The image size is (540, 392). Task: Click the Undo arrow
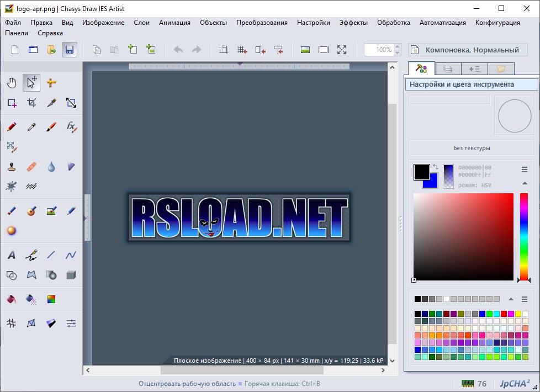178,50
